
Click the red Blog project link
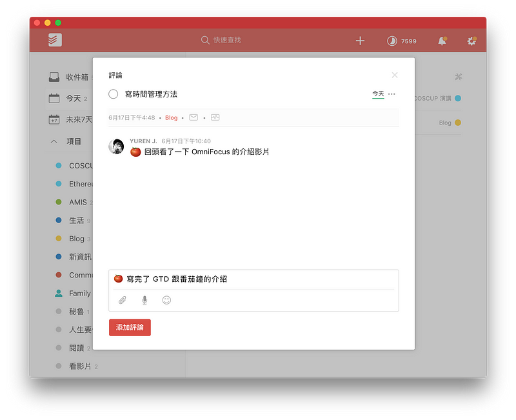coord(171,117)
